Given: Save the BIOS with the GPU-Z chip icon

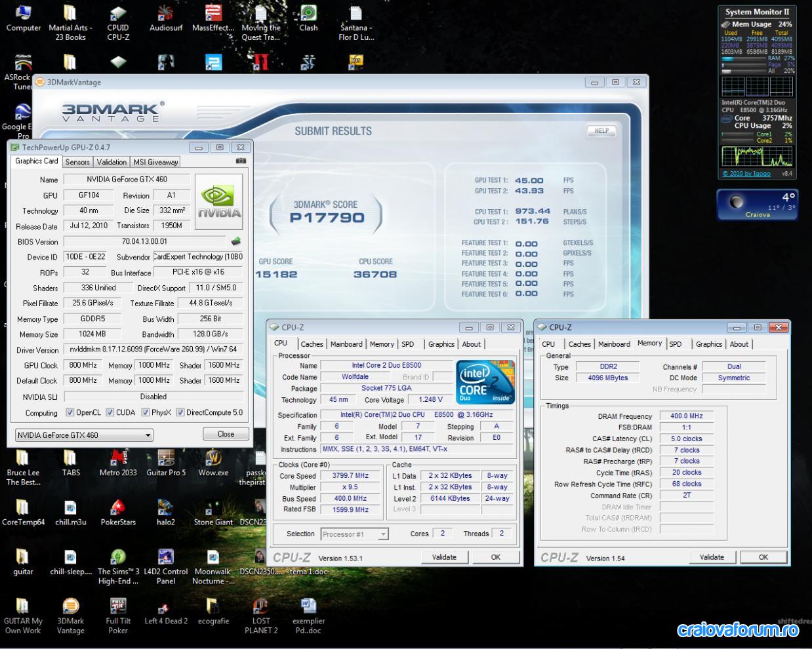Looking at the screenshot, I should [236, 242].
